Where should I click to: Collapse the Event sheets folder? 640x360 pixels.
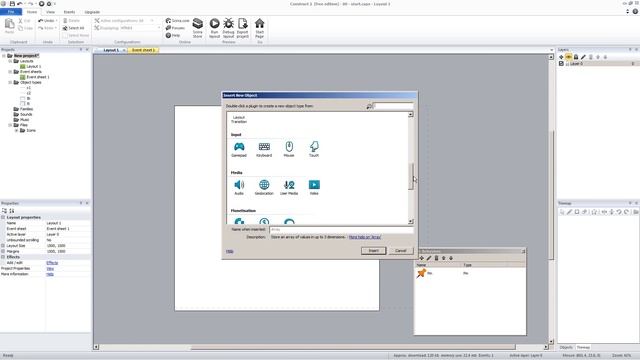(x=10, y=71)
